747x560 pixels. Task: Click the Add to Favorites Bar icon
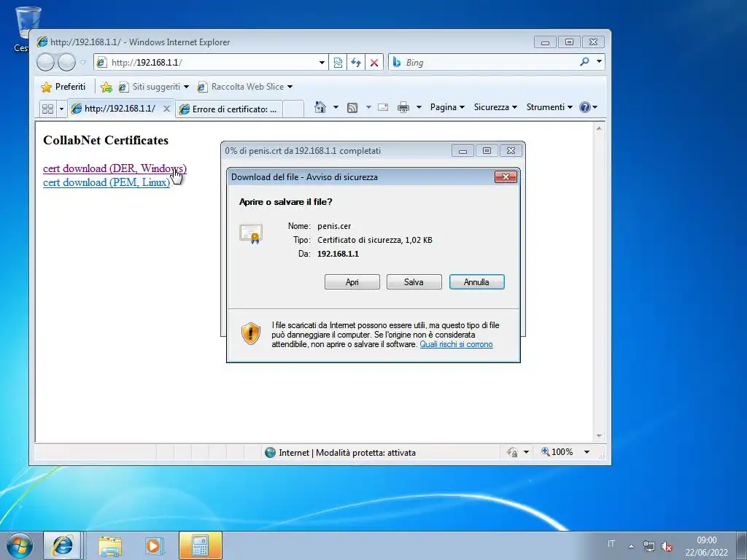click(x=107, y=87)
